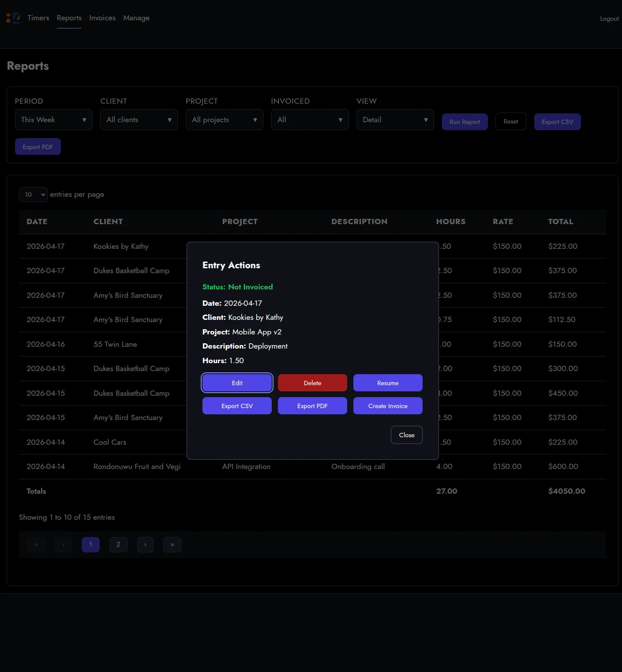This screenshot has width=622, height=672.
Task: Open the Timers tab
Action: (38, 18)
